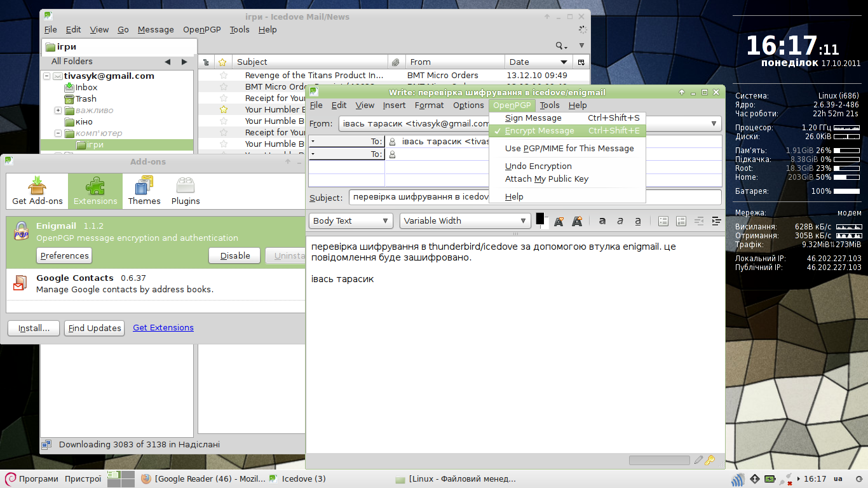Unstar the Your Humbler message

tap(223, 110)
